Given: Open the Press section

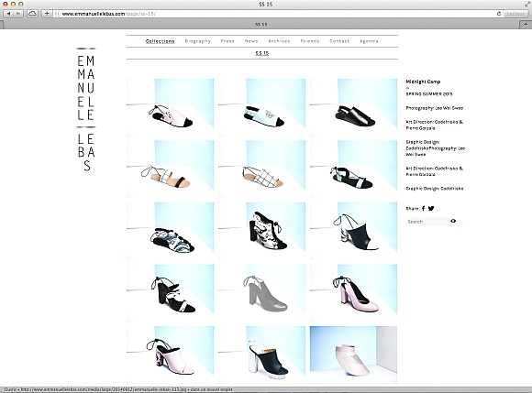Looking at the screenshot, I should [227, 41].
